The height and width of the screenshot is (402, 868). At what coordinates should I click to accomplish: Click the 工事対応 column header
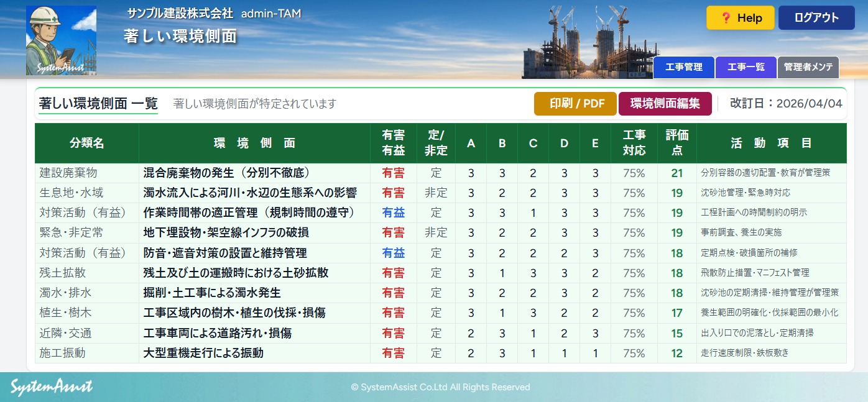tap(634, 143)
